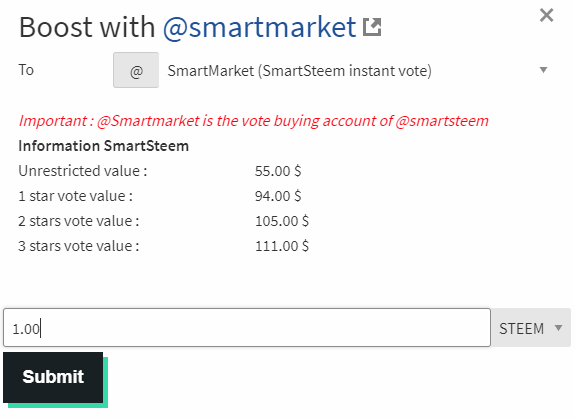Screen dimensions: 575x419
Task: Click the Information SmartSteem heading
Action: pyautogui.click(x=103, y=146)
